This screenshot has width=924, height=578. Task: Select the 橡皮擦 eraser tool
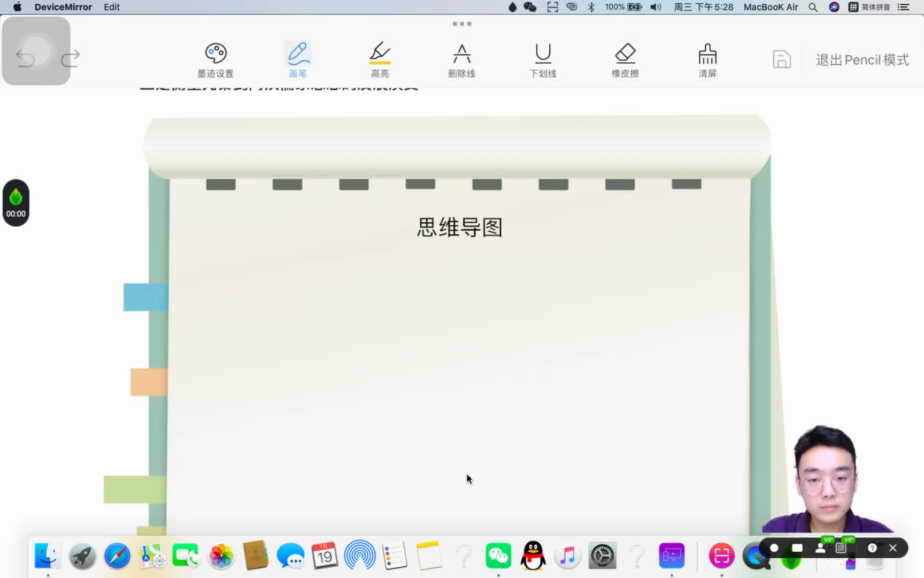[625, 60]
